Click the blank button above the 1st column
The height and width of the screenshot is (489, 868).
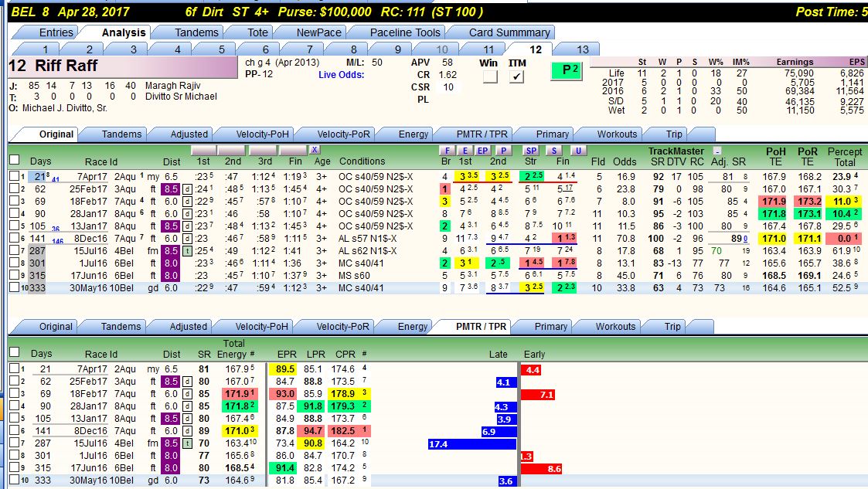point(203,151)
